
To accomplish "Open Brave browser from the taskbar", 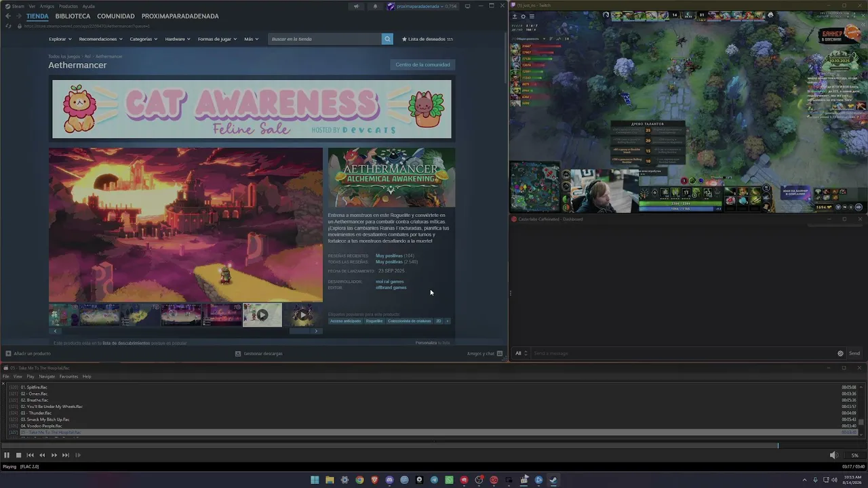I will click(x=374, y=480).
